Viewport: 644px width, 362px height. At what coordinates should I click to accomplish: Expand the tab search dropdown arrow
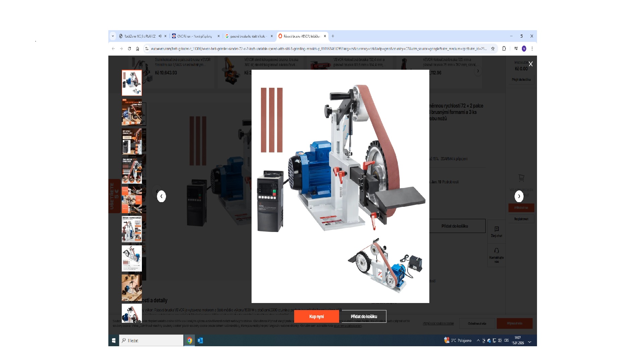click(113, 36)
